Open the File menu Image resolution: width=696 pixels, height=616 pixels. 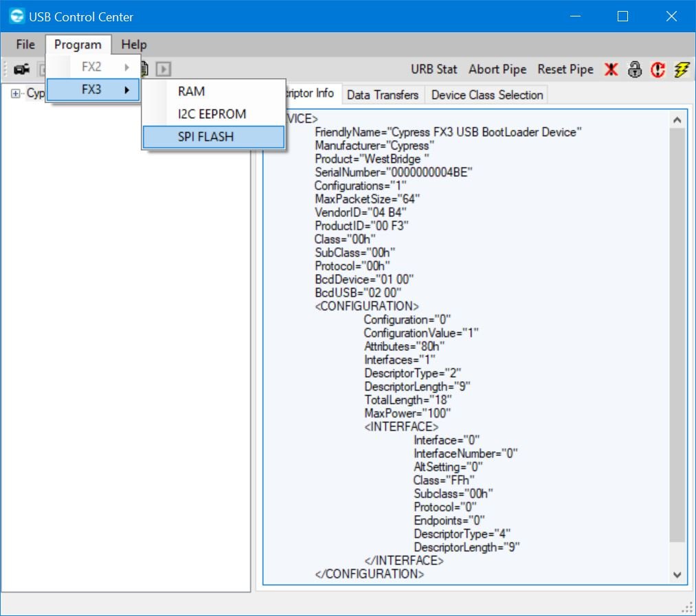tap(25, 45)
